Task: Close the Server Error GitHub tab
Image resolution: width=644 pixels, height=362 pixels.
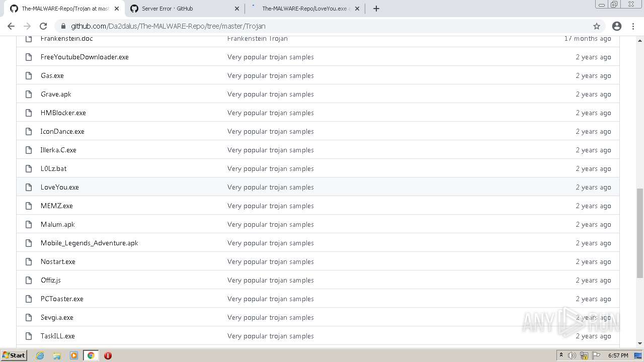Action: [237, 9]
